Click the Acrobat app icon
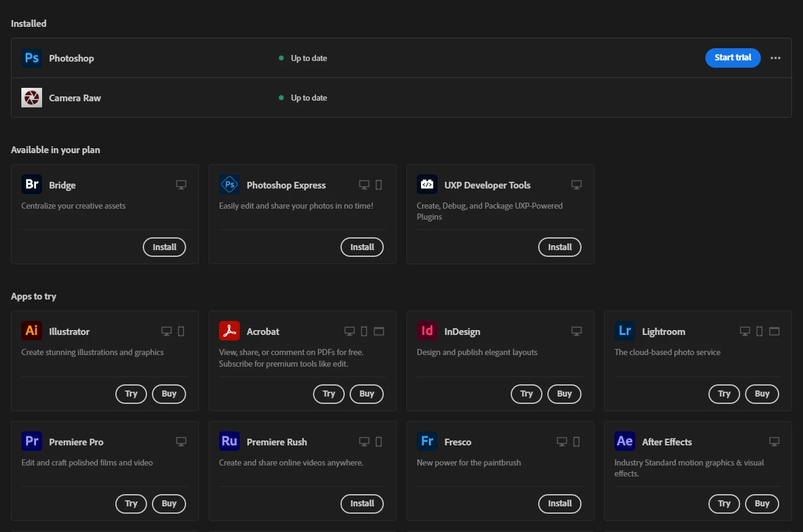 (x=229, y=331)
